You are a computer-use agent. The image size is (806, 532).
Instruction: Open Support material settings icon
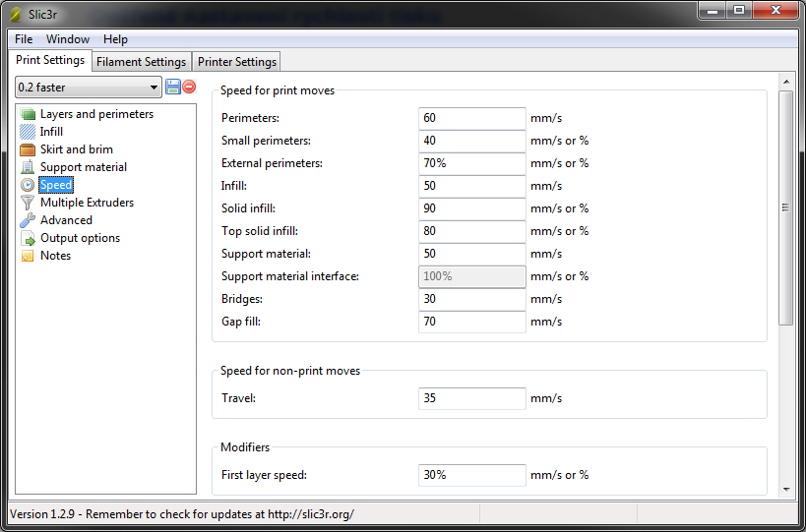28,167
